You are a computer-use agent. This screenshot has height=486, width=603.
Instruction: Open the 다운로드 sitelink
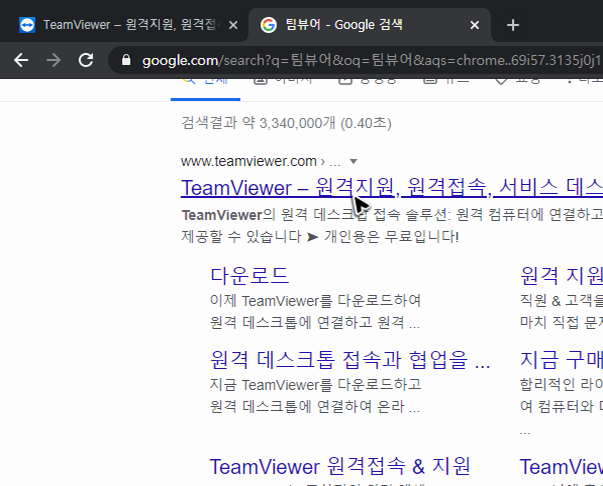(x=250, y=276)
